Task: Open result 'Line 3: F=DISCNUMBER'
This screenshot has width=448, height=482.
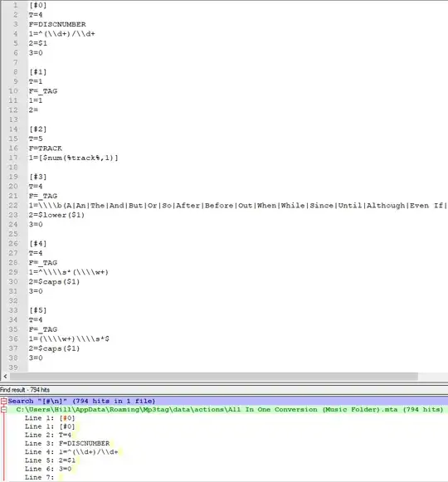Action: coord(67,443)
